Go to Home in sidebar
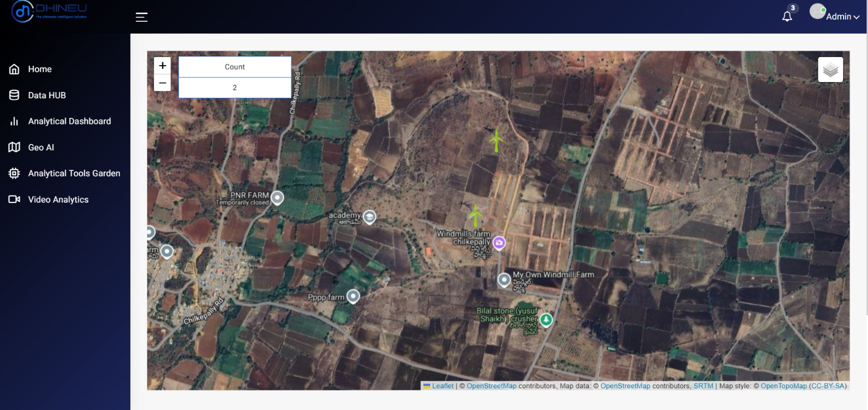The image size is (868, 410). click(x=40, y=70)
